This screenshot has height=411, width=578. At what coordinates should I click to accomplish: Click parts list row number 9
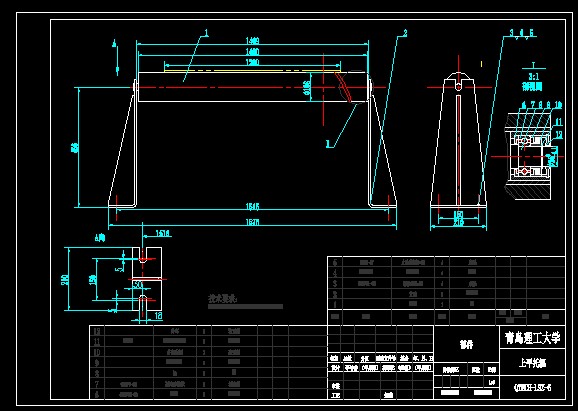point(97,363)
